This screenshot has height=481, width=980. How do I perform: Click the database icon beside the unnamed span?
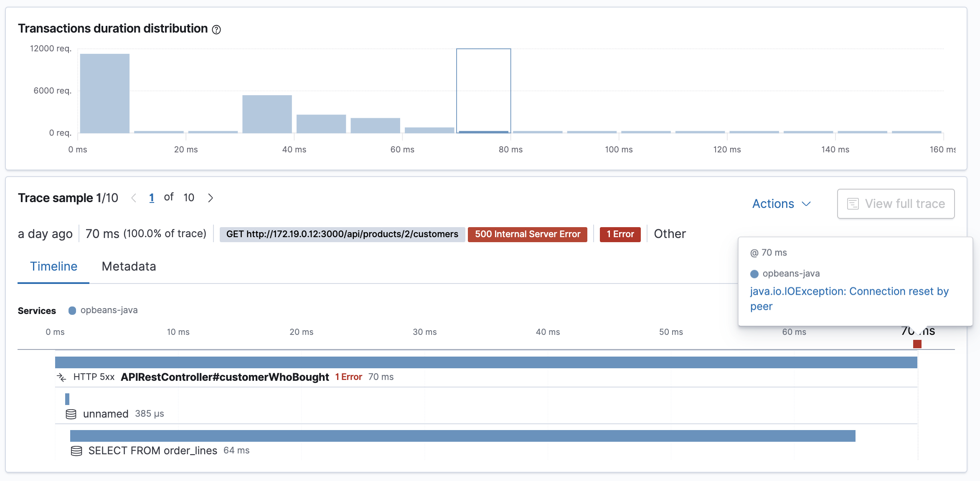pyautogui.click(x=71, y=414)
